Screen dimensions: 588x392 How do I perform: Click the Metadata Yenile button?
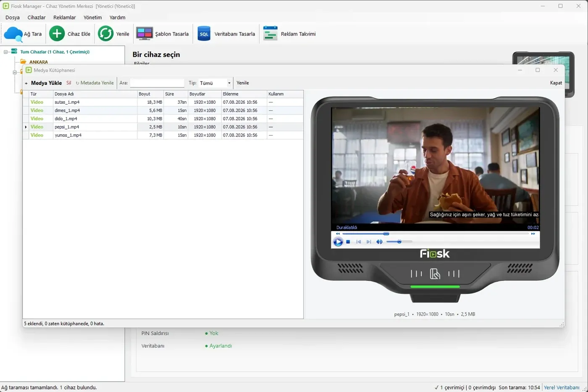[95, 83]
